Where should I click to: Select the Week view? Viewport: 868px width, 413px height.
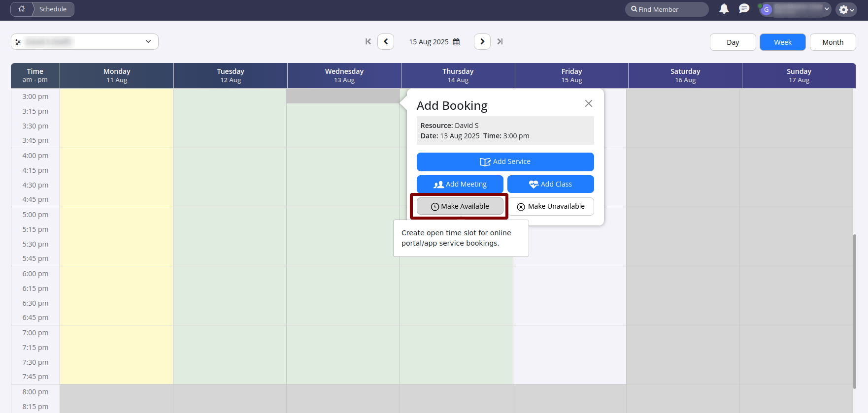point(782,42)
